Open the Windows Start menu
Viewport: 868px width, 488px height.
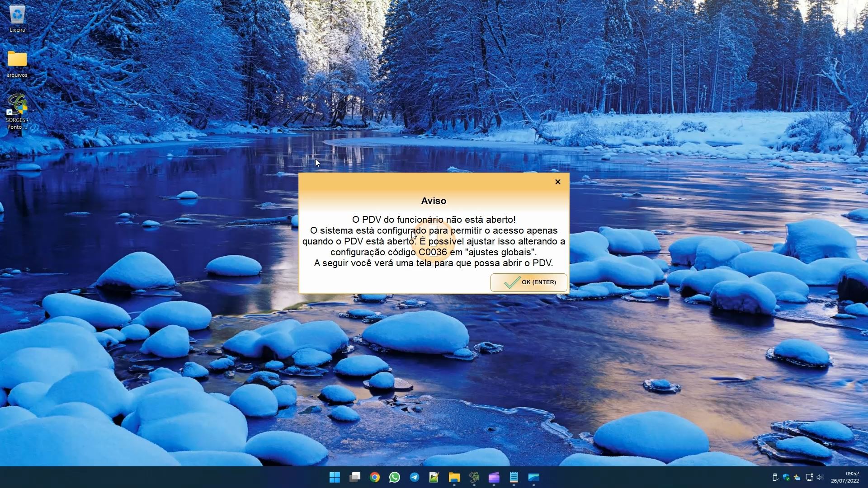[x=335, y=477]
